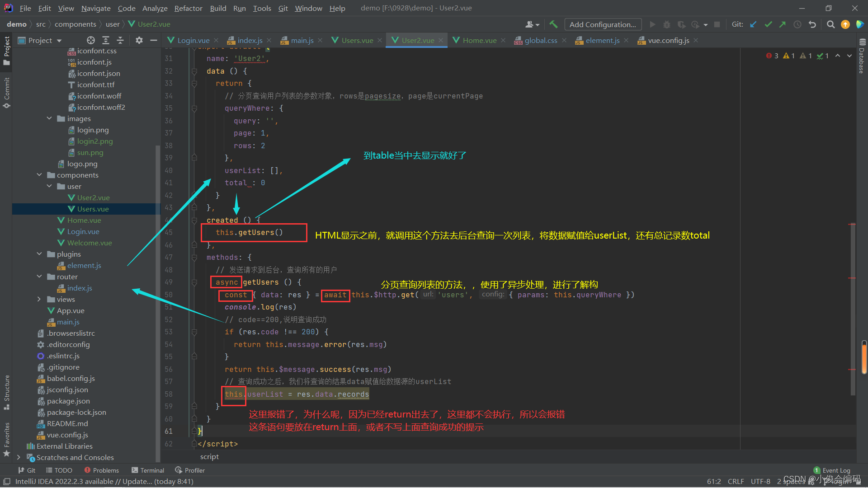Toggle the Commit side panel

point(6,92)
